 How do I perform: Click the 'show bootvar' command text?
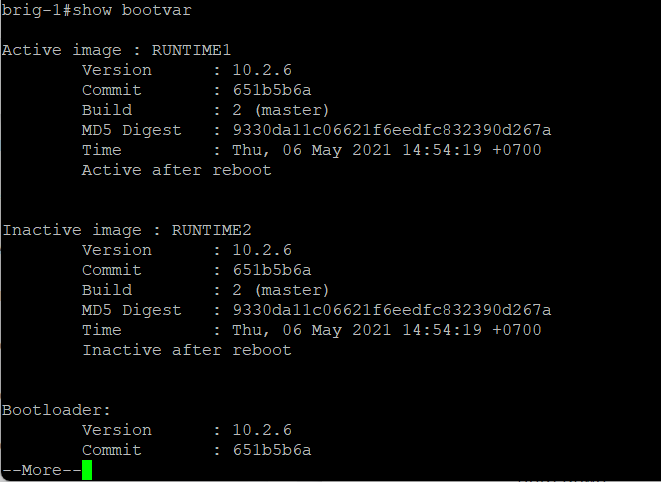(132, 10)
